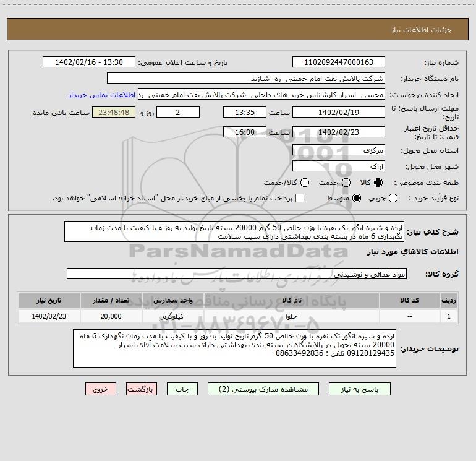Click the کد کالا column header

pos(409,300)
